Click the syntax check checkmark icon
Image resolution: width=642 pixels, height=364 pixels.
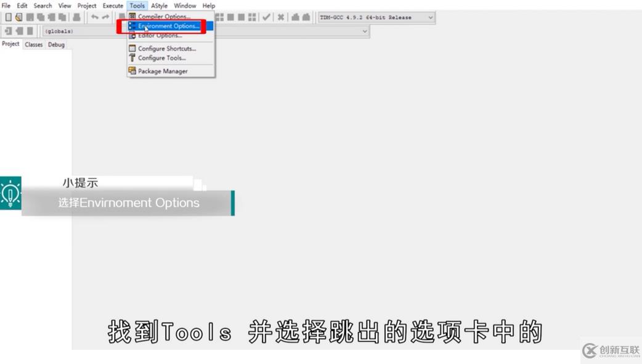[266, 17]
